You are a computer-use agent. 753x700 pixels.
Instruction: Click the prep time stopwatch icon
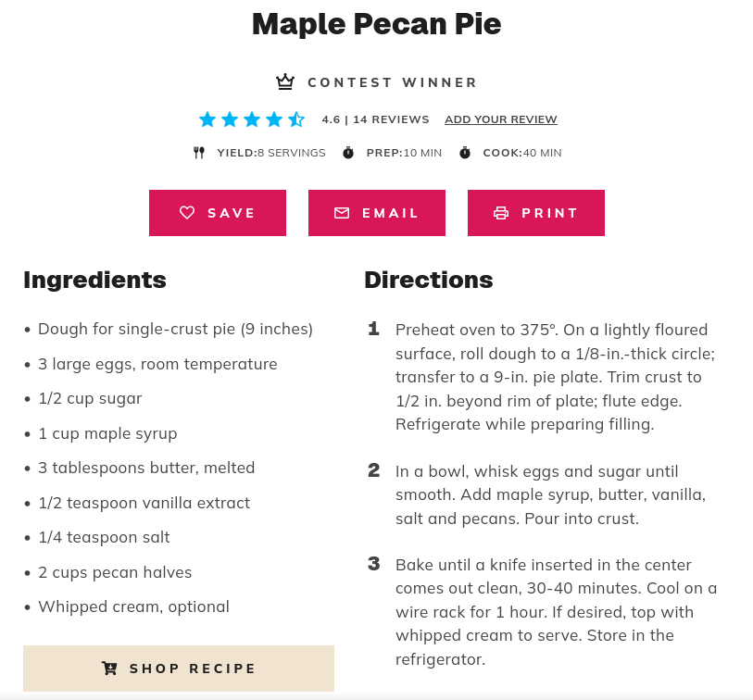[348, 153]
